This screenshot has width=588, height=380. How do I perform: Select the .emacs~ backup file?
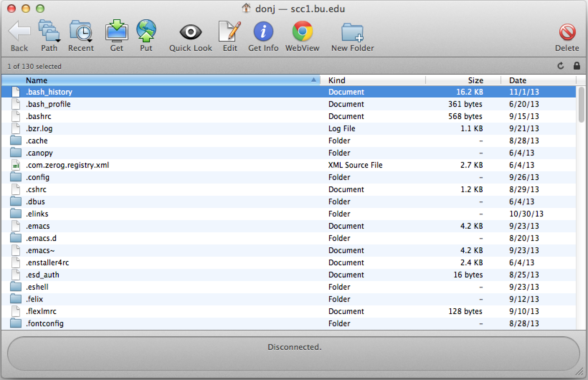click(x=289, y=250)
